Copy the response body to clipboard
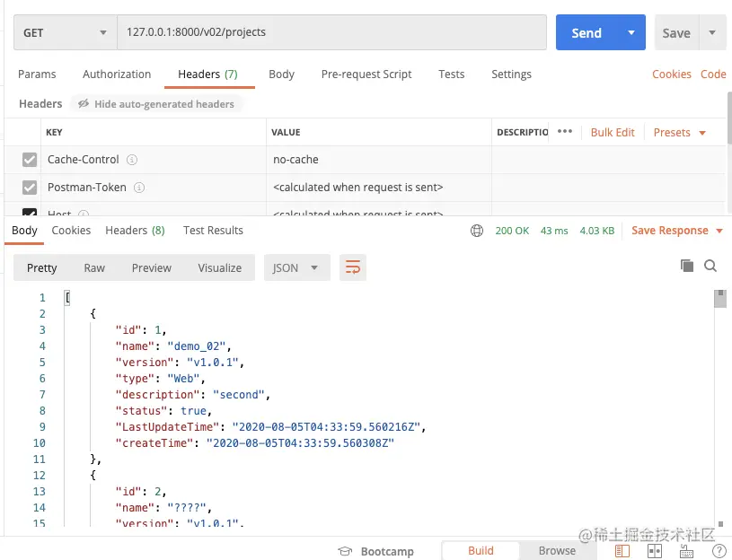This screenshot has width=732, height=560. click(x=687, y=266)
